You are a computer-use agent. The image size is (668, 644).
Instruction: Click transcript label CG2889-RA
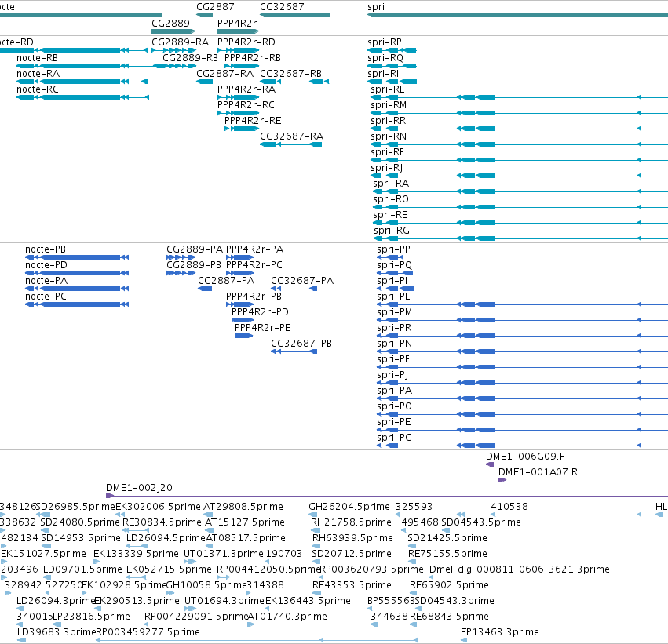click(x=181, y=42)
